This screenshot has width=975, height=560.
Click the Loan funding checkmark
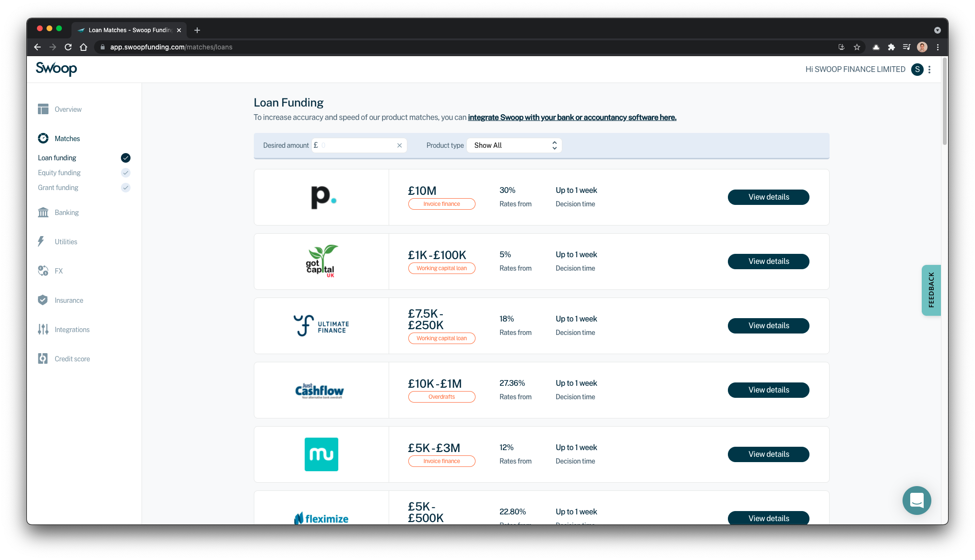[x=125, y=157]
